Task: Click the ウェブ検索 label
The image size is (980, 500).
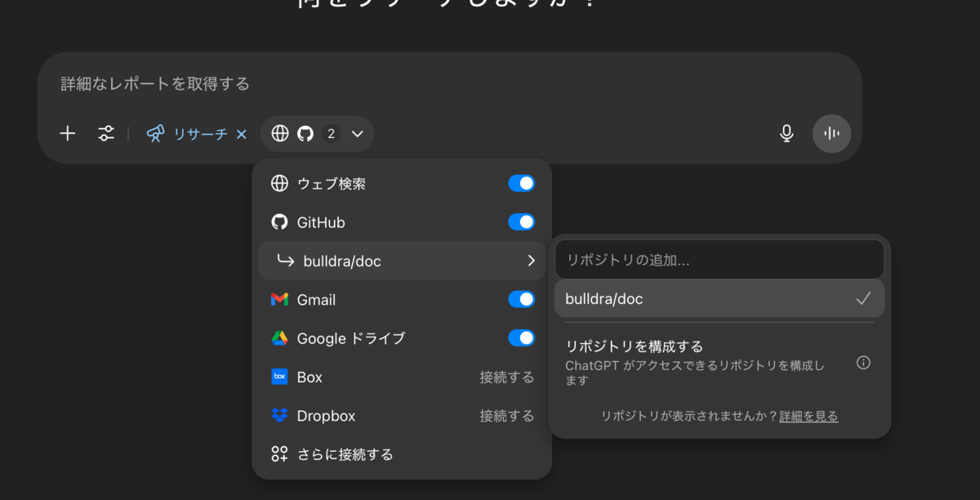Action: (x=332, y=184)
